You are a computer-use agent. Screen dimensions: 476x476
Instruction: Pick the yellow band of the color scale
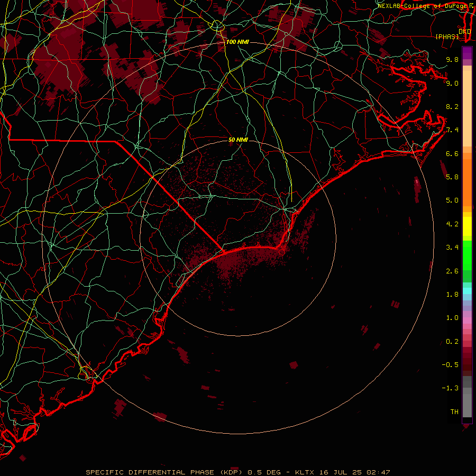[x=467, y=226]
